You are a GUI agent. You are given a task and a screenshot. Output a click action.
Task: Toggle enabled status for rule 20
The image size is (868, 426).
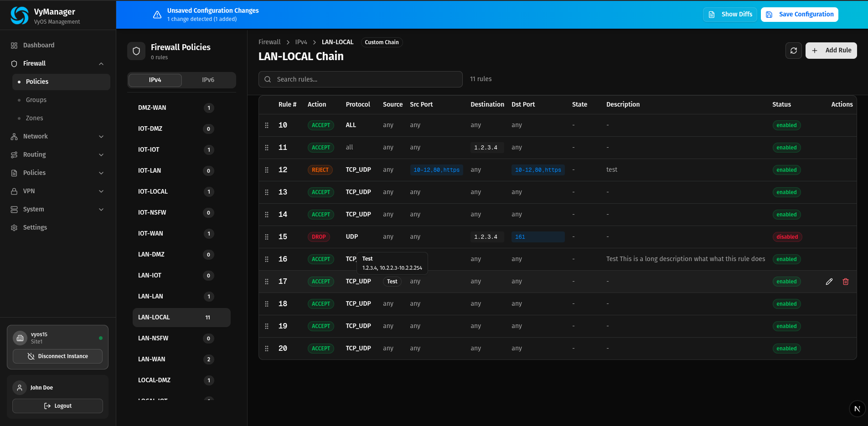point(786,349)
